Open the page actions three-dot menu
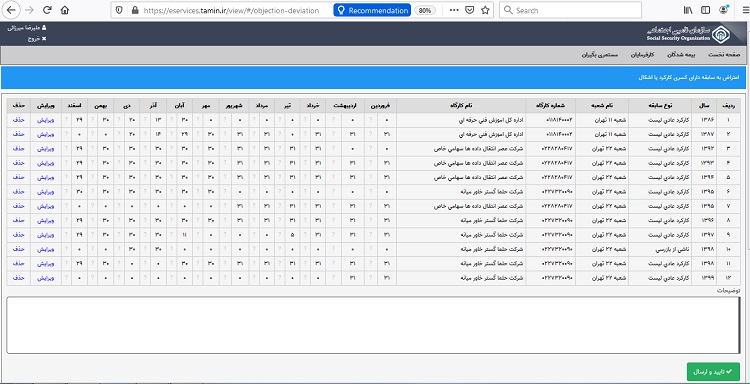Screen dimensions: 750x384 454,10
